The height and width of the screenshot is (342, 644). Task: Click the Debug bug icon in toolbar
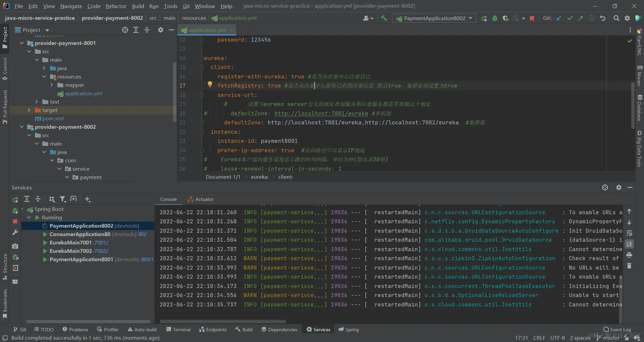(495, 18)
